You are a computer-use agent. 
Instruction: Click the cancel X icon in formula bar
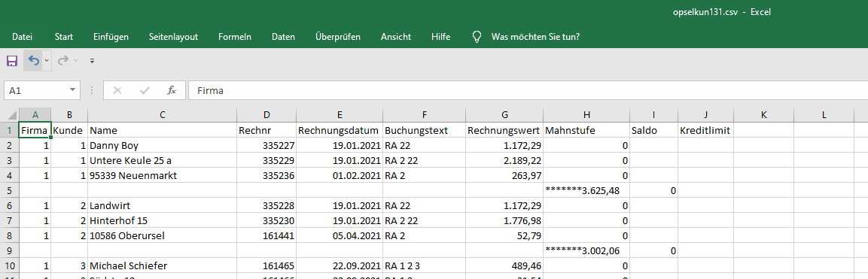117,90
